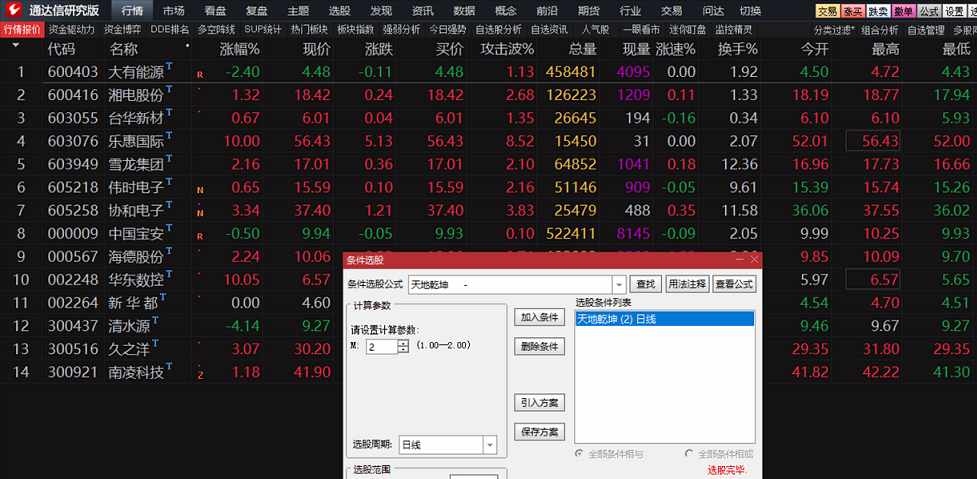The height and width of the screenshot is (479, 977).
Task: Open the triangle menu above the row numbers
Action: click(16, 45)
